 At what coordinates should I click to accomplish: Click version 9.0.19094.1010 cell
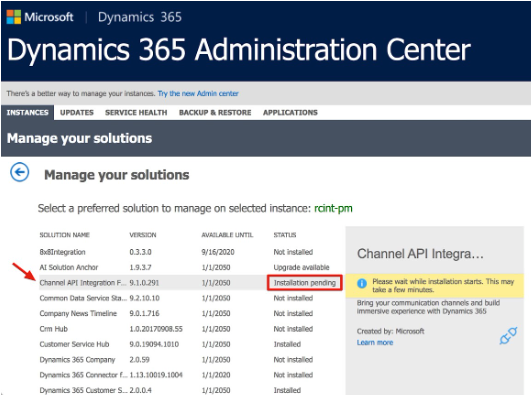click(154, 344)
